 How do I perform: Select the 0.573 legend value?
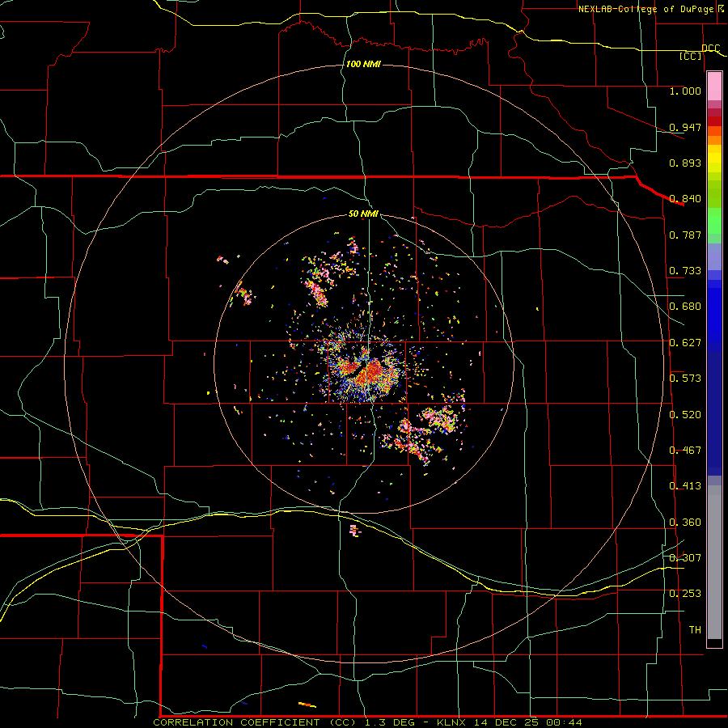[x=685, y=379]
